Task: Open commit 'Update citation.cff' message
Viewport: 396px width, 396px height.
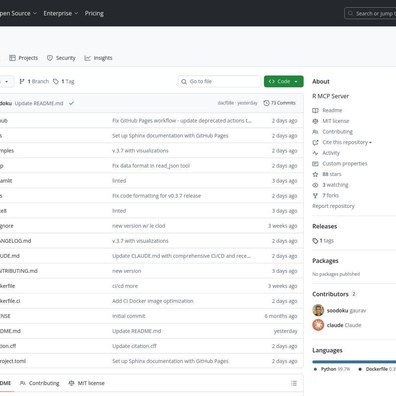Action: point(134,346)
